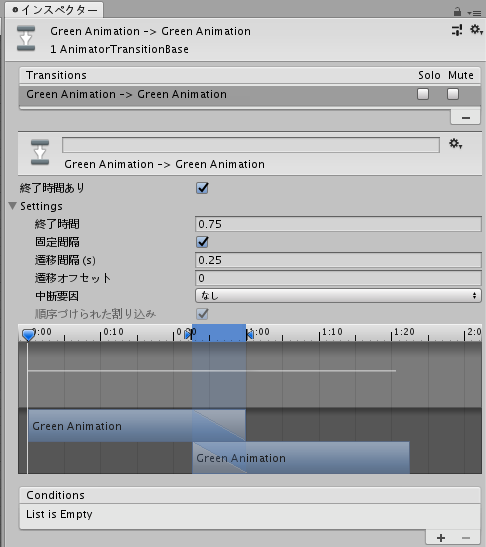
Task: Open the header gear settings menu
Action: pyautogui.click(x=476, y=29)
